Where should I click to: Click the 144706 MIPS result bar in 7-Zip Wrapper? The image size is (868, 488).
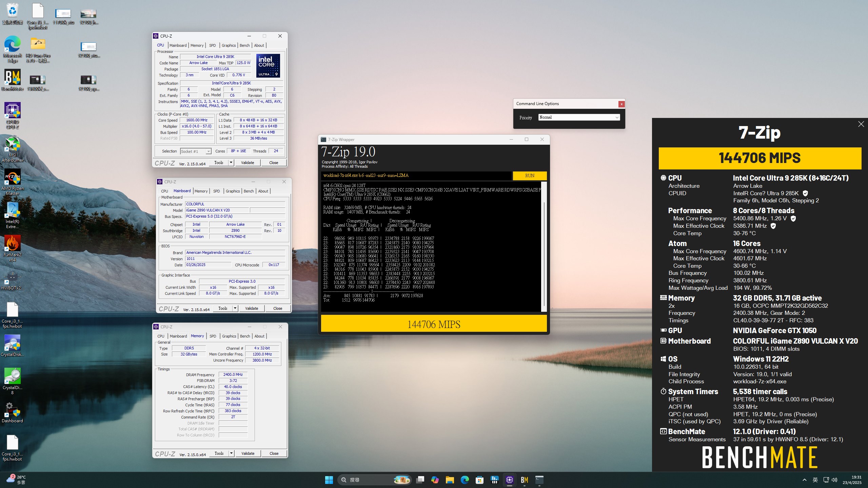[434, 324]
